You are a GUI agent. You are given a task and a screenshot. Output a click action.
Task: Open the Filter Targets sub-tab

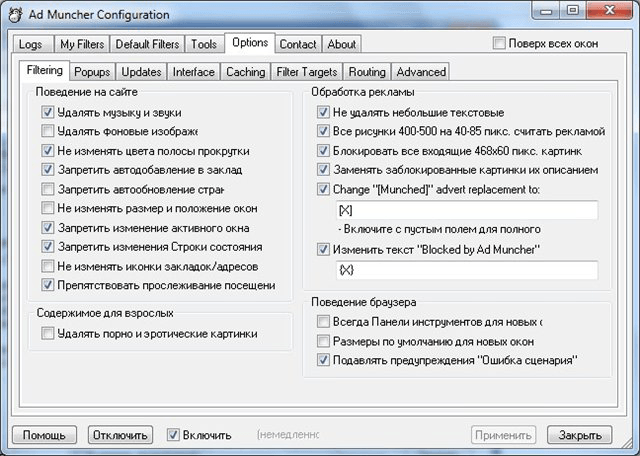(x=307, y=72)
